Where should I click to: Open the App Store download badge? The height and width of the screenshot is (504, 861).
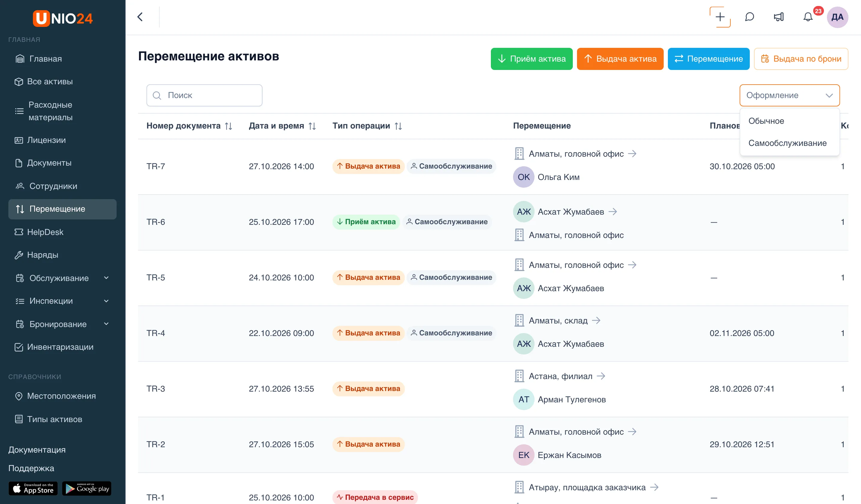pos(33,488)
